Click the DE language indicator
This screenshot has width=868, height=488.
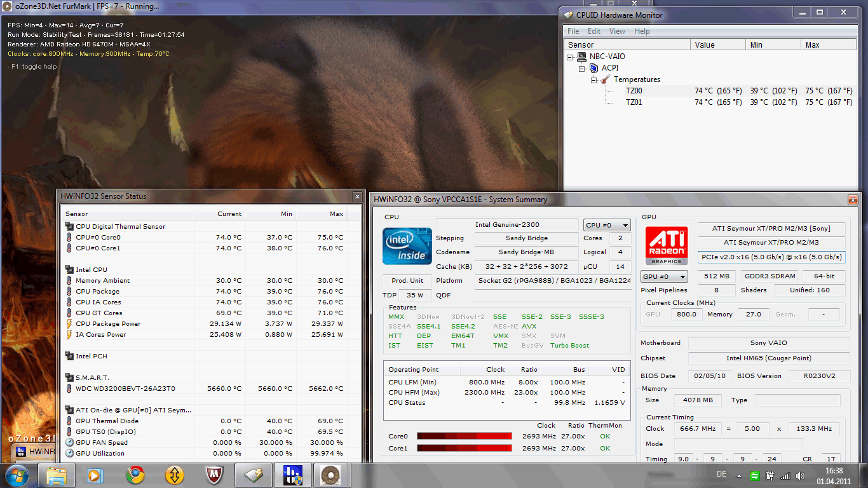pyautogui.click(x=722, y=474)
